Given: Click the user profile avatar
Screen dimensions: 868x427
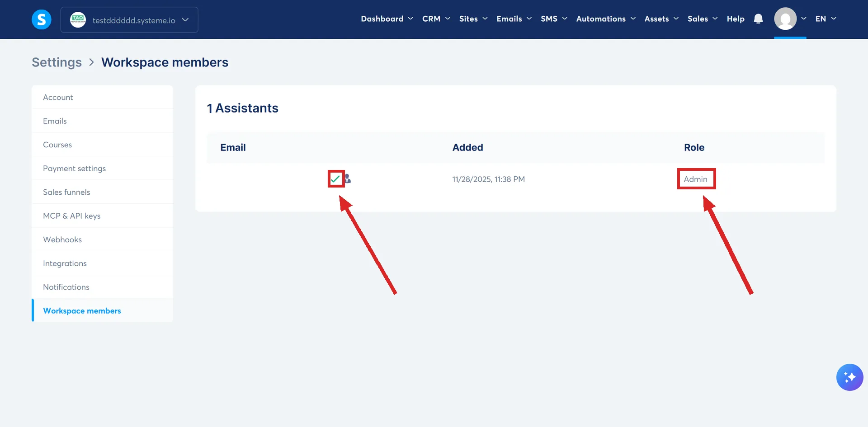Looking at the screenshot, I should (785, 19).
